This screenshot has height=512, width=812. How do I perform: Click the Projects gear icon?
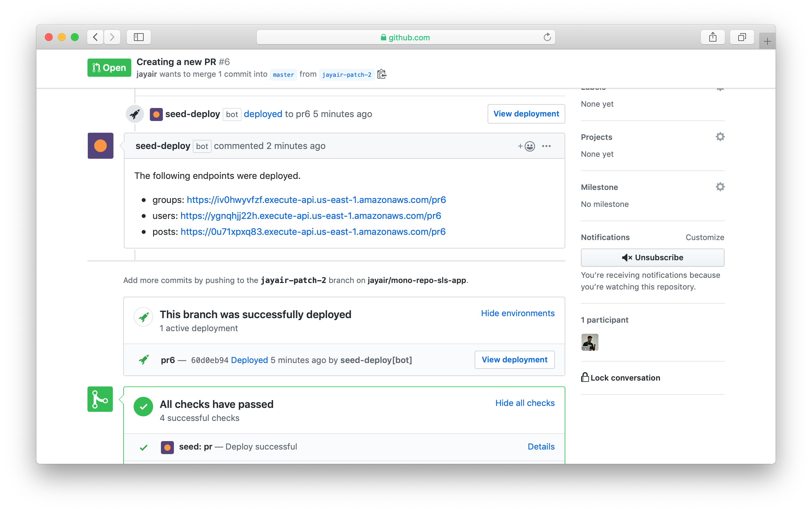[720, 137]
